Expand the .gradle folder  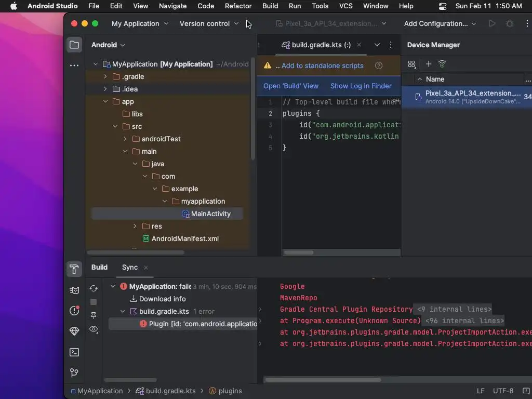point(105,77)
